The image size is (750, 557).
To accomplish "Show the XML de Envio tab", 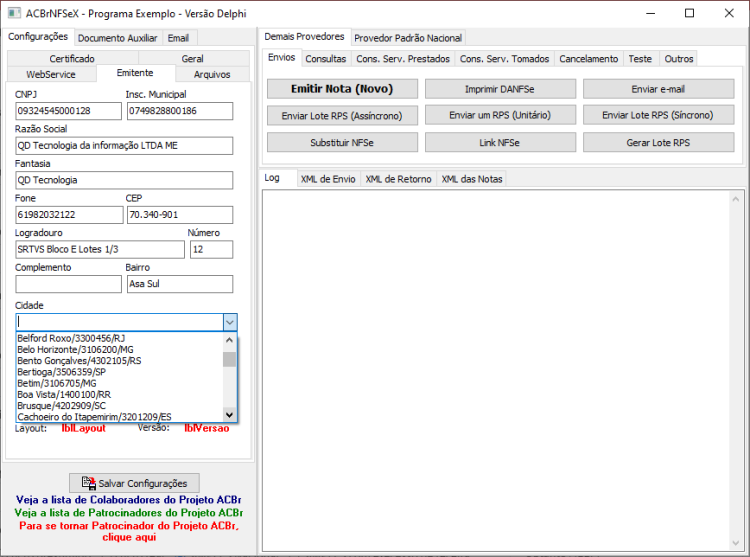I will 328,179.
